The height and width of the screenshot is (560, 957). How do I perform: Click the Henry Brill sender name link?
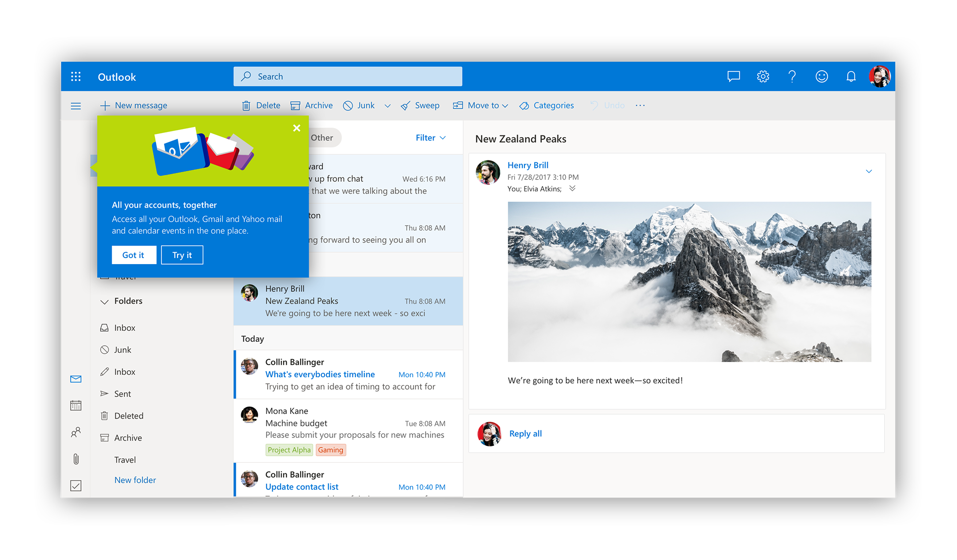[528, 165]
